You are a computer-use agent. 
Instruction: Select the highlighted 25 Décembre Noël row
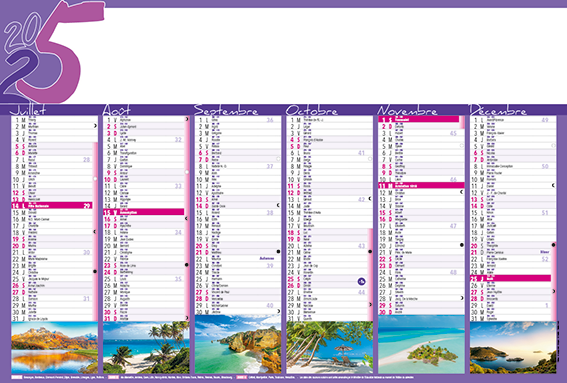[x=510, y=278]
